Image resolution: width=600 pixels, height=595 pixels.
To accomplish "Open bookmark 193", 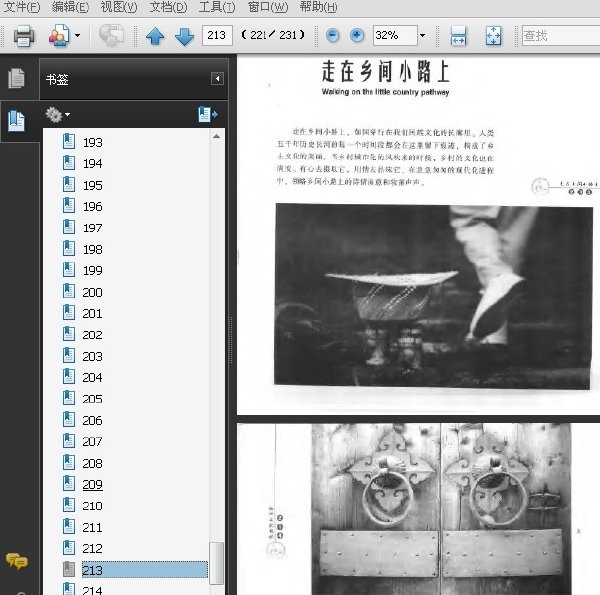I will pyautogui.click(x=93, y=142).
